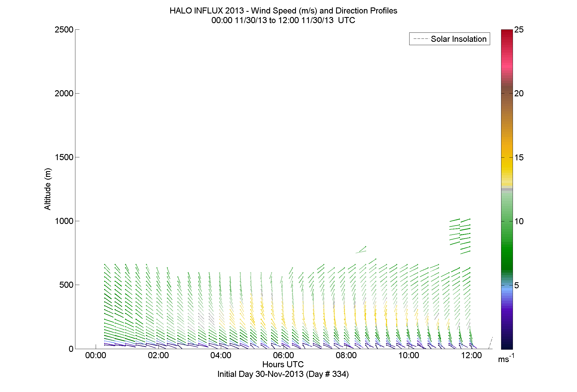Click the dashed solar insolation line near 12:30
This screenshot has width=577, height=392.
coord(490,343)
